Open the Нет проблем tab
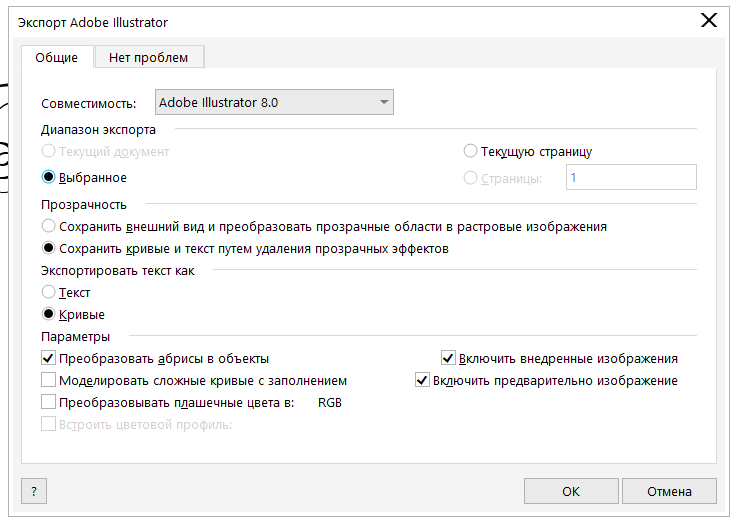 tap(148, 58)
